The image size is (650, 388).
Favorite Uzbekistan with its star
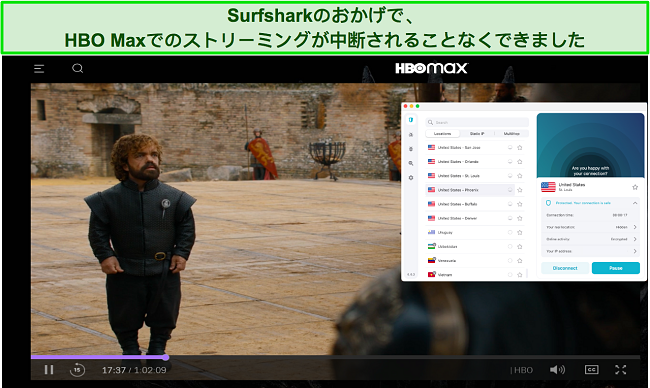tap(520, 247)
